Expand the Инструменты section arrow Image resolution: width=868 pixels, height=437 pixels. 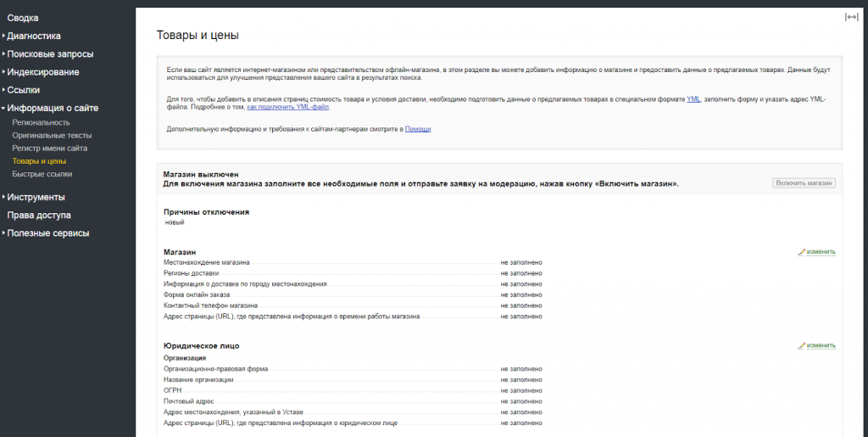click(3, 197)
